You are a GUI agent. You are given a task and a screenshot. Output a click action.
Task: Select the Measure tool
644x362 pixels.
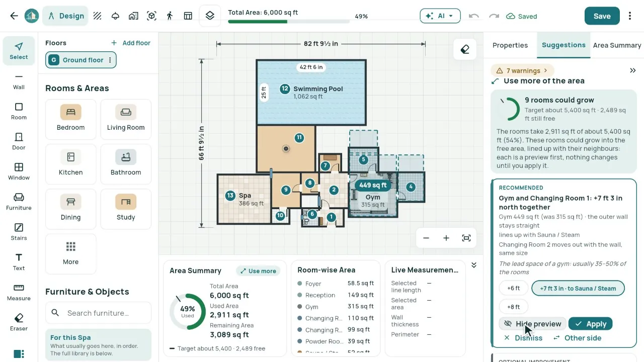[x=19, y=292]
